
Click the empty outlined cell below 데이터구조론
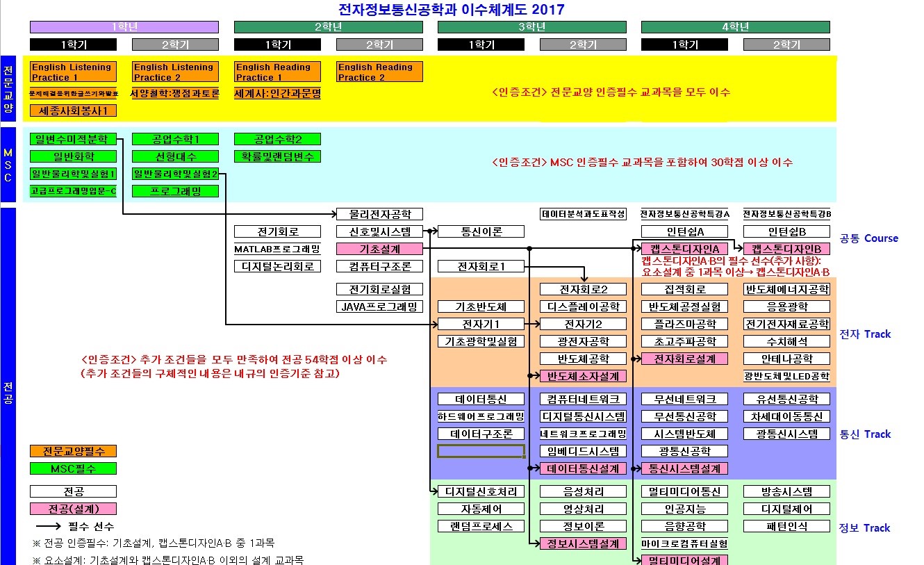pos(481,451)
